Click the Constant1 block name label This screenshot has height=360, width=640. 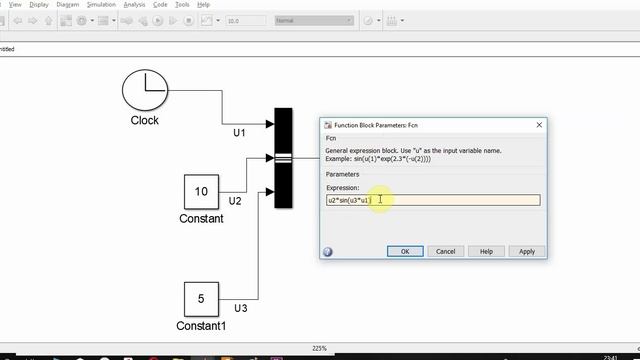(201, 326)
